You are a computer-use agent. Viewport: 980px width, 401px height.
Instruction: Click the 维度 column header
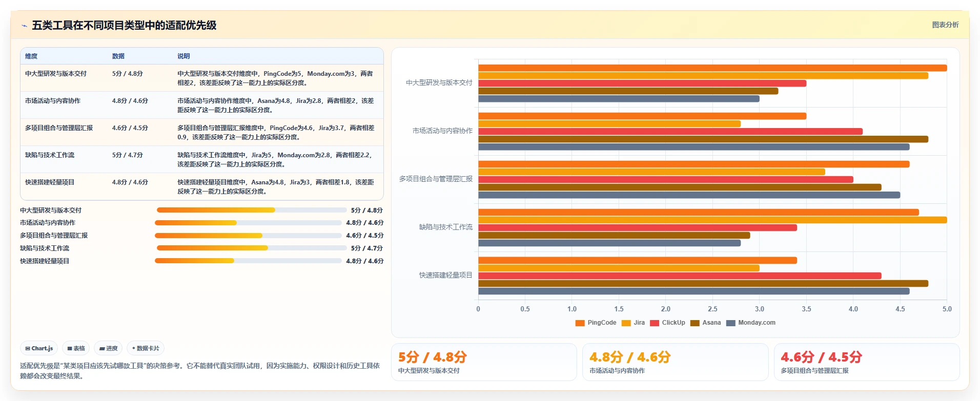click(x=31, y=56)
